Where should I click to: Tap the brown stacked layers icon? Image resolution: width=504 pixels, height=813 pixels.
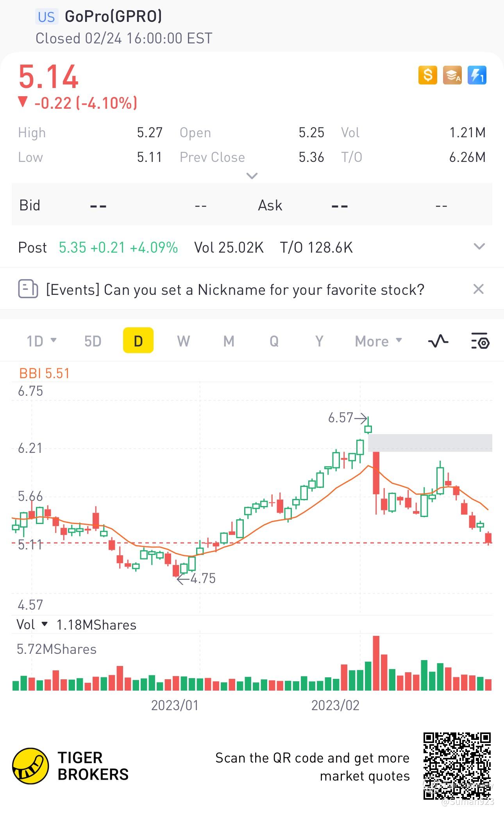click(x=452, y=75)
